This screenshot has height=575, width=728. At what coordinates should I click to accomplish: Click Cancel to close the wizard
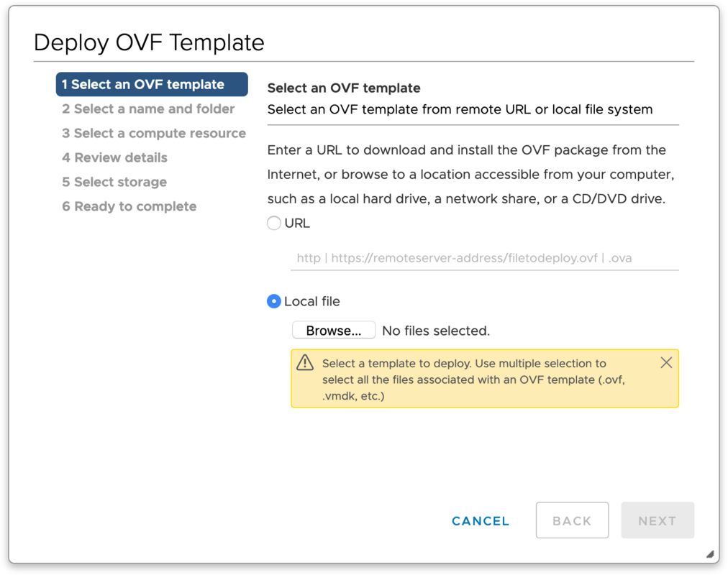click(480, 520)
